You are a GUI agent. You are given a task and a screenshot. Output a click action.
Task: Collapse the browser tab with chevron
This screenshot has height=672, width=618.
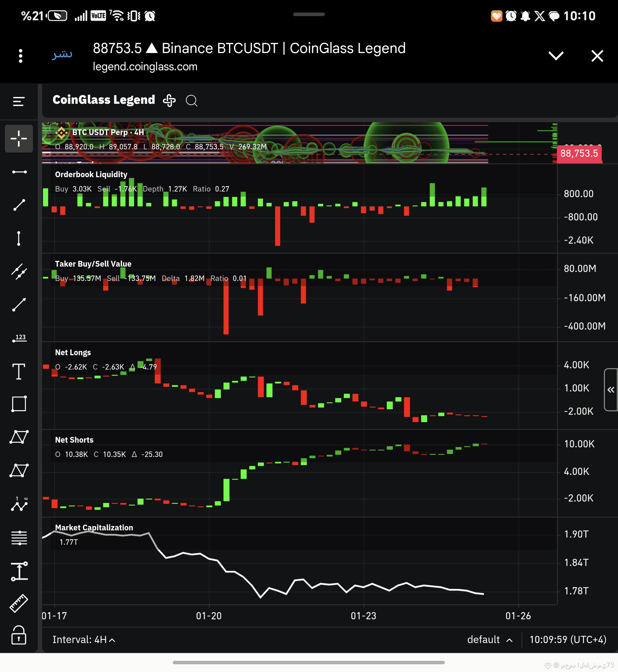(556, 56)
